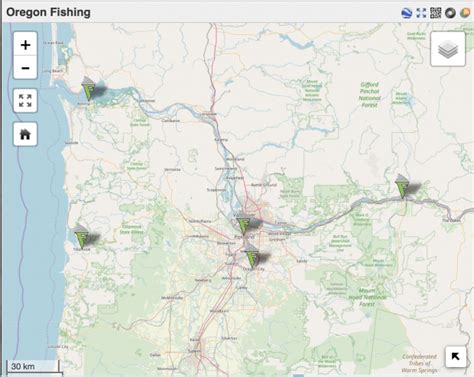Click the arrow button in the map's bottom-right corner
The width and height of the screenshot is (474, 377).
click(x=455, y=356)
